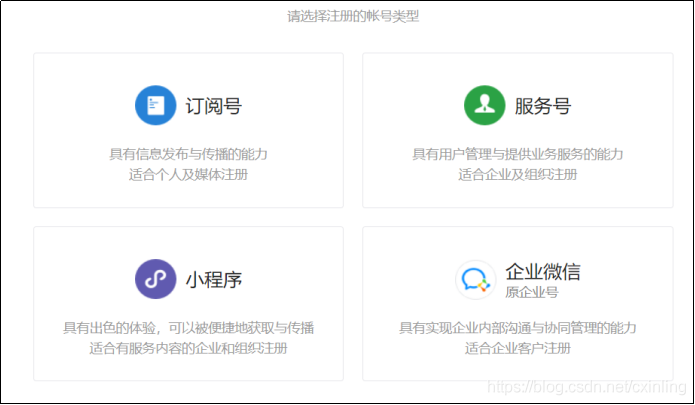Click text 适合企业及组织注册
Viewport: 695px width, 405px height.
(518, 175)
